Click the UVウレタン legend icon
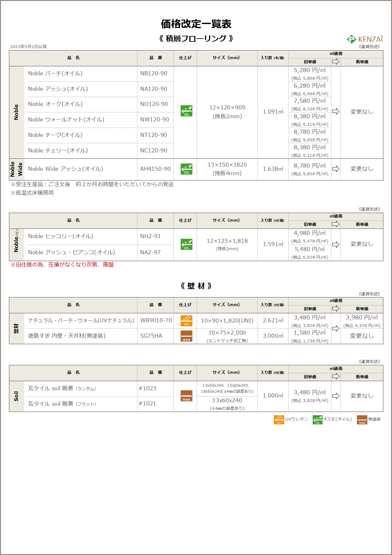Image resolution: width=392 pixels, height=555 pixels. coord(279,420)
